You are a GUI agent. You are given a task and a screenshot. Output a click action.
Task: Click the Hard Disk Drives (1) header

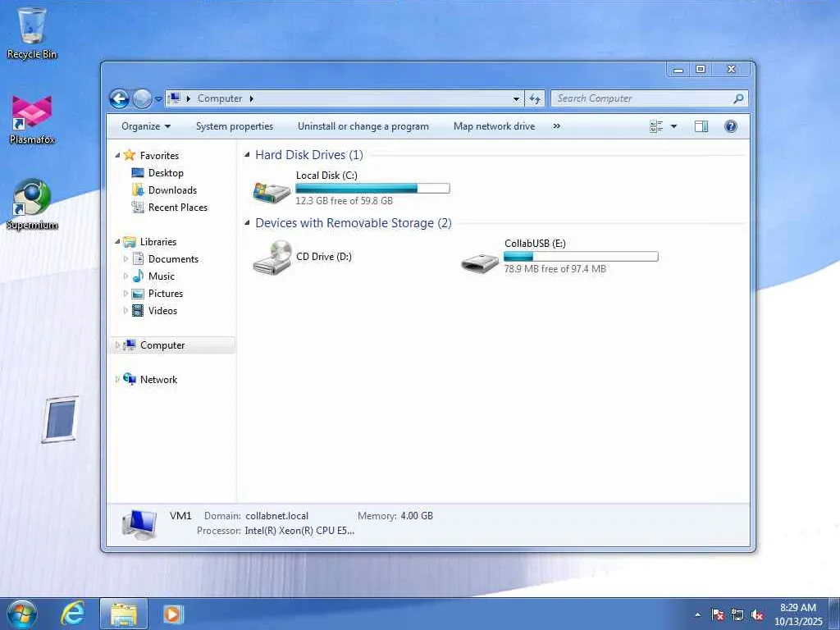coord(309,155)
